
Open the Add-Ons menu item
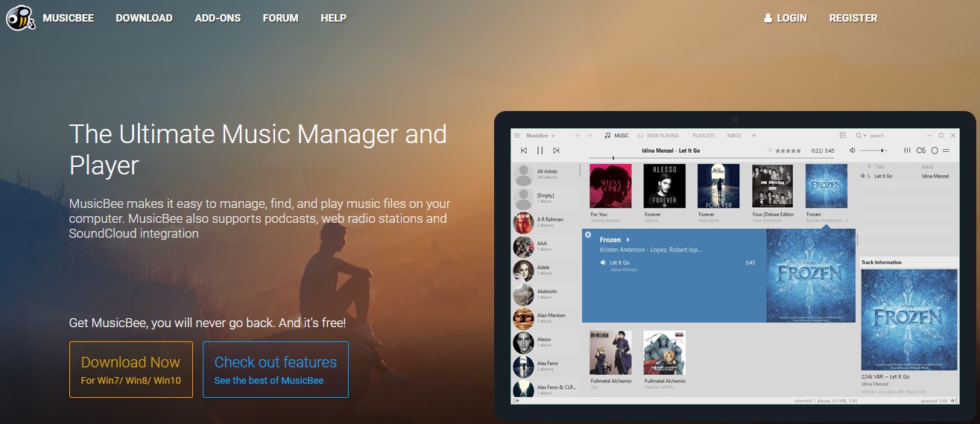pyautogui.click(x=218, y=18)
